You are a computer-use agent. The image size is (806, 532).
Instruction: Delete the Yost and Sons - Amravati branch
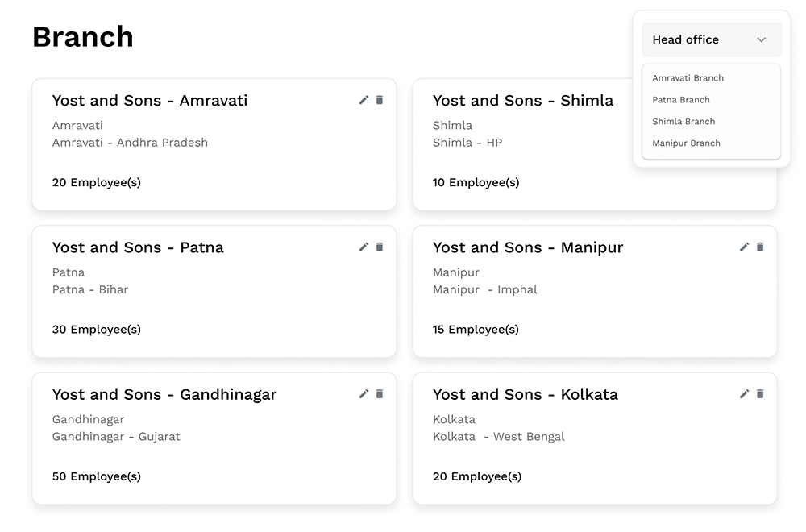point(380,100)
